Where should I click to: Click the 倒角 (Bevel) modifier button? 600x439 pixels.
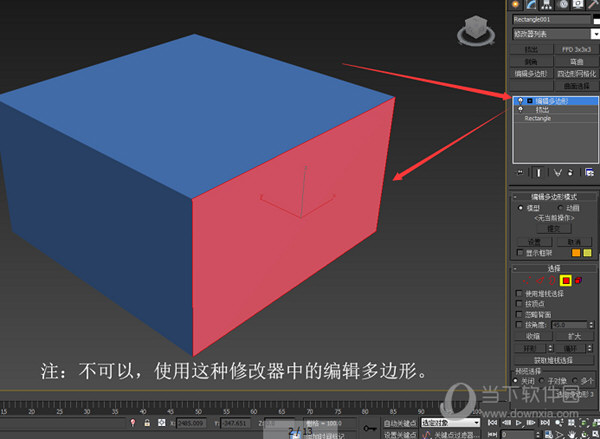531,62
